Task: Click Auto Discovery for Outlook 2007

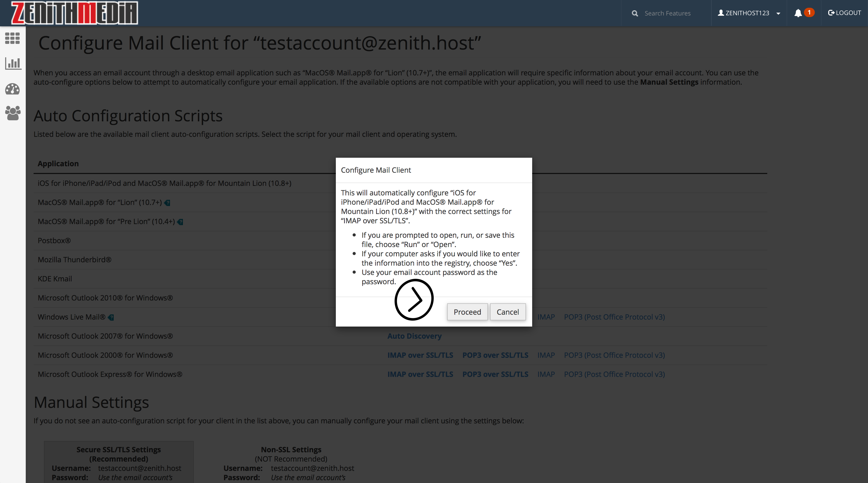Action: (414, 336)
